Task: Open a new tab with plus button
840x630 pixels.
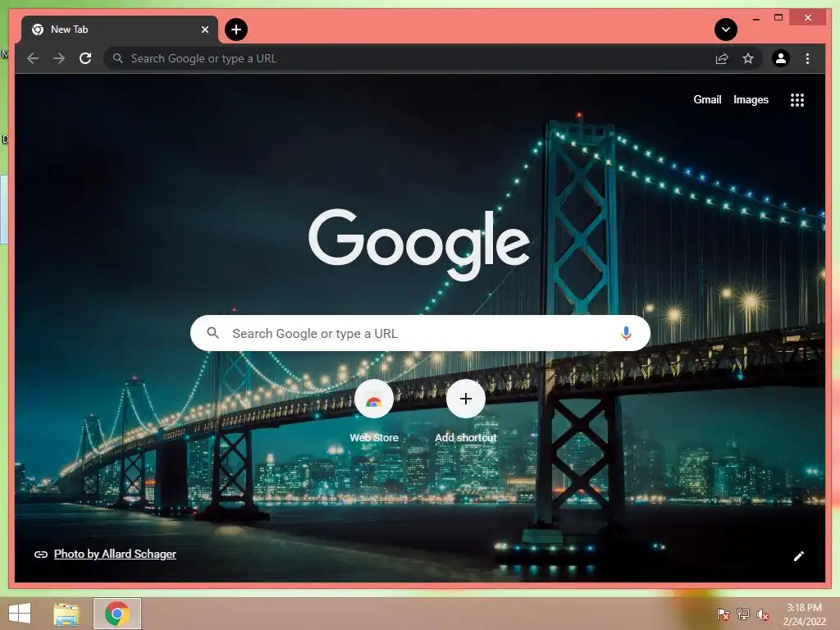Action: (236, 30)
